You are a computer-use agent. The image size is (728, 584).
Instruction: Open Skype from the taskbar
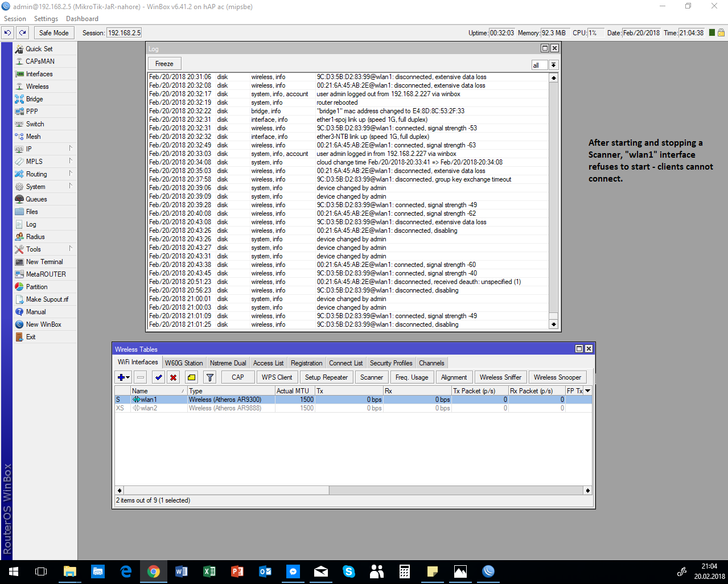348,572
